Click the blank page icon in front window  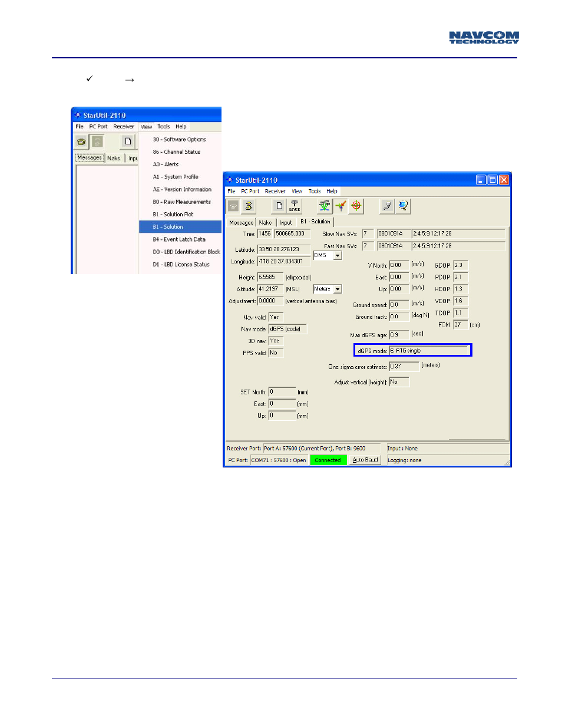click(x=279, y=206)
